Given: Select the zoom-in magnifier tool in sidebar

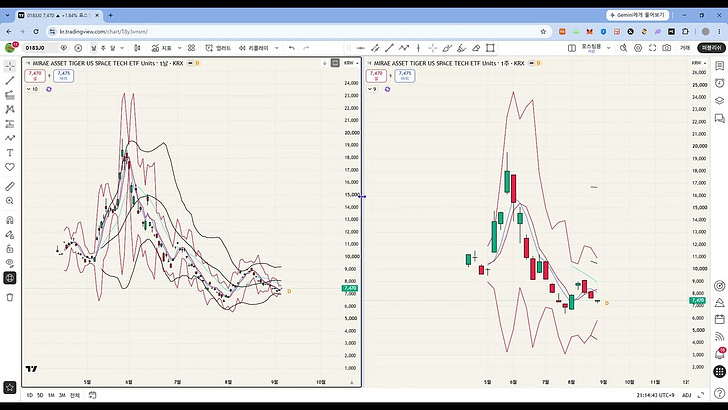Looking at the screenshot, I should tap(10, 201).
